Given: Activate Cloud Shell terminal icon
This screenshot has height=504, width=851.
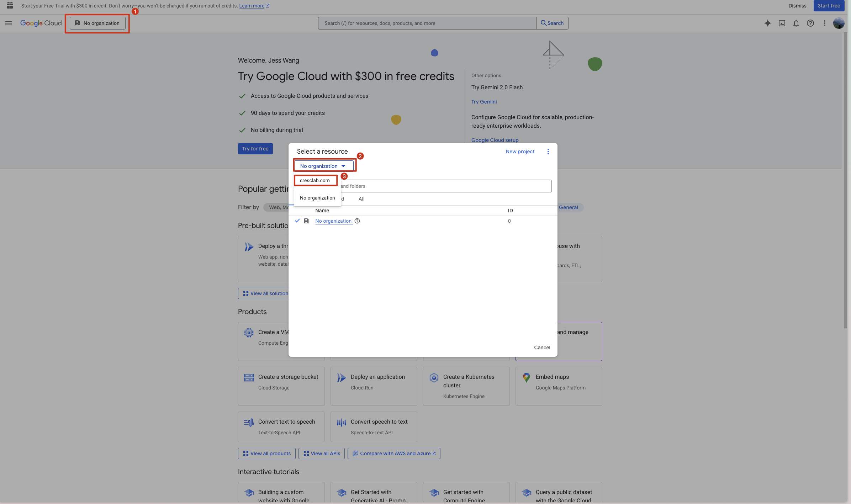Looking at the screenshot, I should pos(782,23).
